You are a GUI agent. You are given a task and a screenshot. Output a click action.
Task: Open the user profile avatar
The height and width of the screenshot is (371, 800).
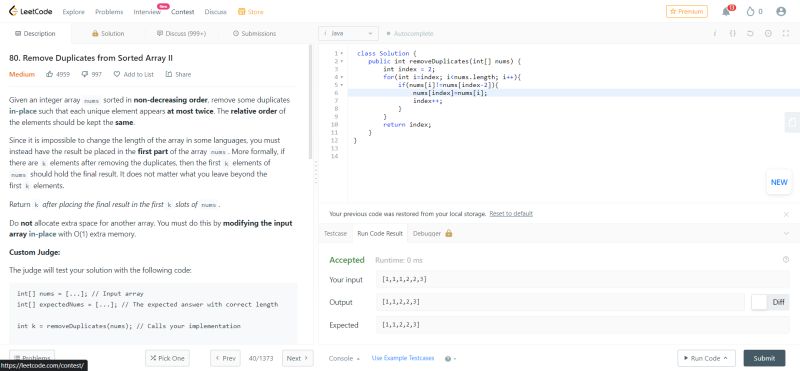pyautogui.click(x=781, y=11)
